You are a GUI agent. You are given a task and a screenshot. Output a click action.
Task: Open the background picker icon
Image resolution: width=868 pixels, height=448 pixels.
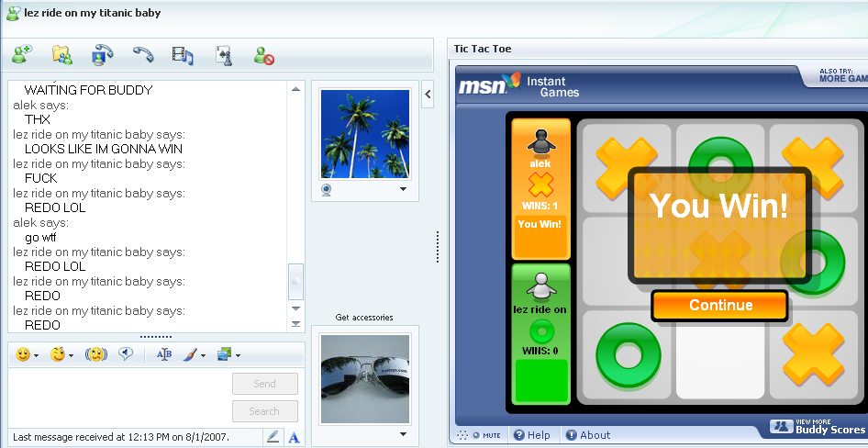(x=224, y=353)
